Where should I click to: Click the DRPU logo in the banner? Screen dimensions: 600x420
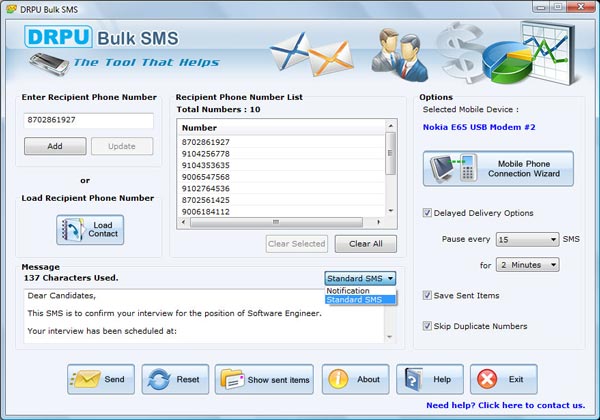pos(58,37)
